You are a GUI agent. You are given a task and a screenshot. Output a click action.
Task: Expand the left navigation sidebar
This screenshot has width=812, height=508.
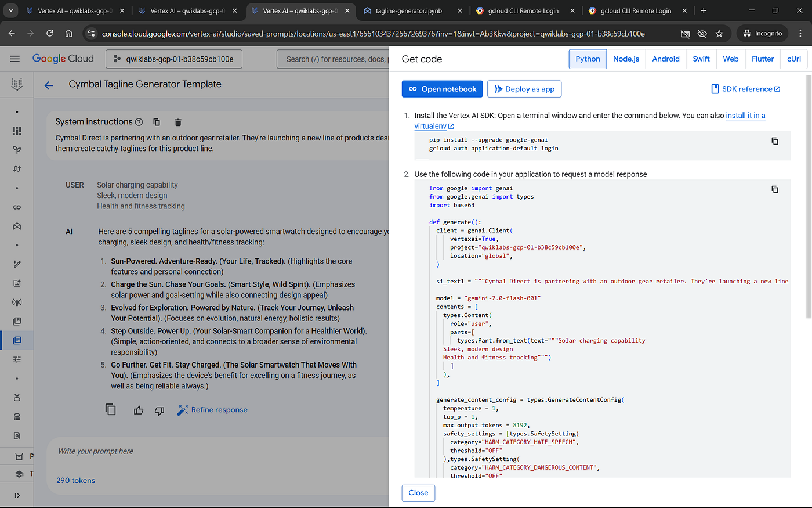(x=17, y=495)
